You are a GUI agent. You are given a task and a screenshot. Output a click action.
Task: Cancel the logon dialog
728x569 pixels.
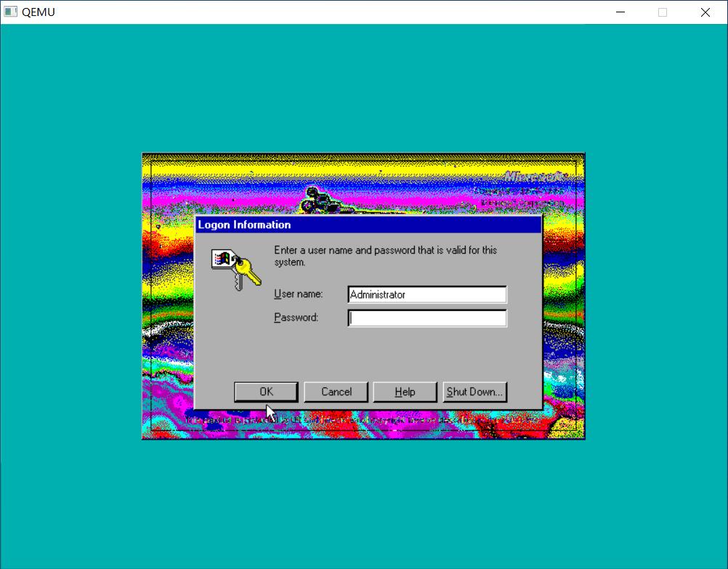pos(336,392)
